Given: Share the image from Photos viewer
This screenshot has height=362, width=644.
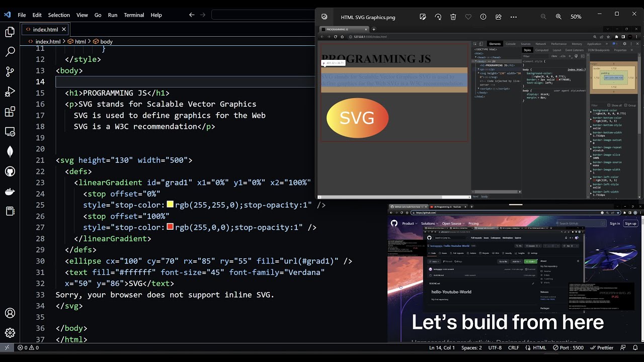Looking at the screenshot, I should [499, 17].
